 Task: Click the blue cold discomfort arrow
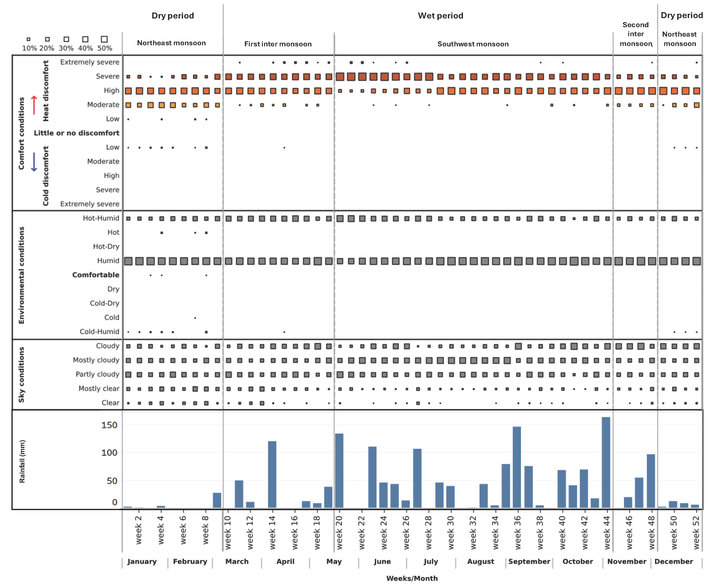point(34,162)
